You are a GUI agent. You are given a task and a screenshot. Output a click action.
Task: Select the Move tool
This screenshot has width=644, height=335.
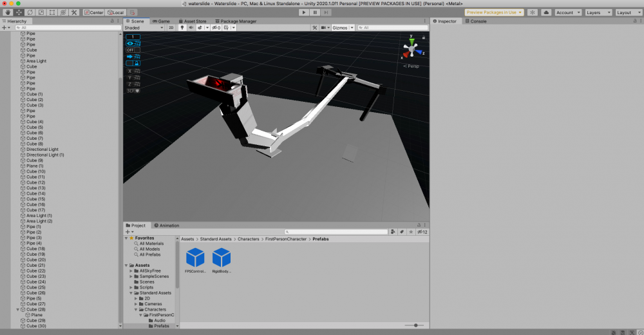[19, 12]
